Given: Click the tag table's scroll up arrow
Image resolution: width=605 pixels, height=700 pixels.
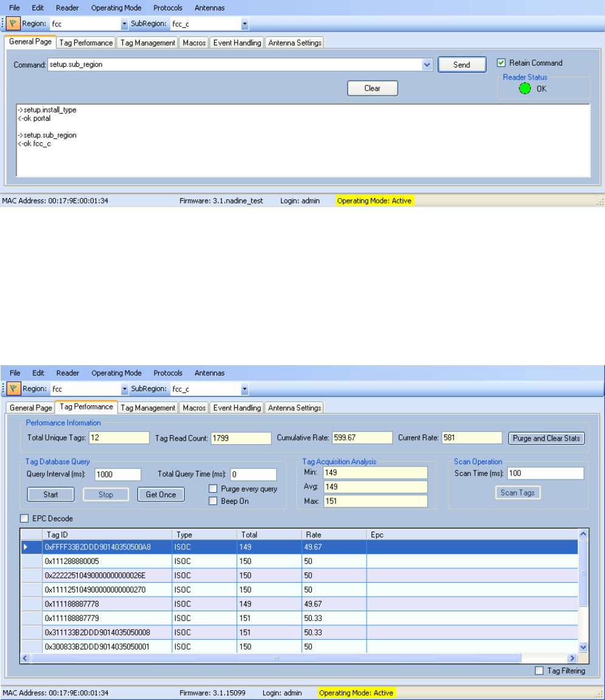Looking at the screenshot, I should pyautogui.click(x=583, y=534).
